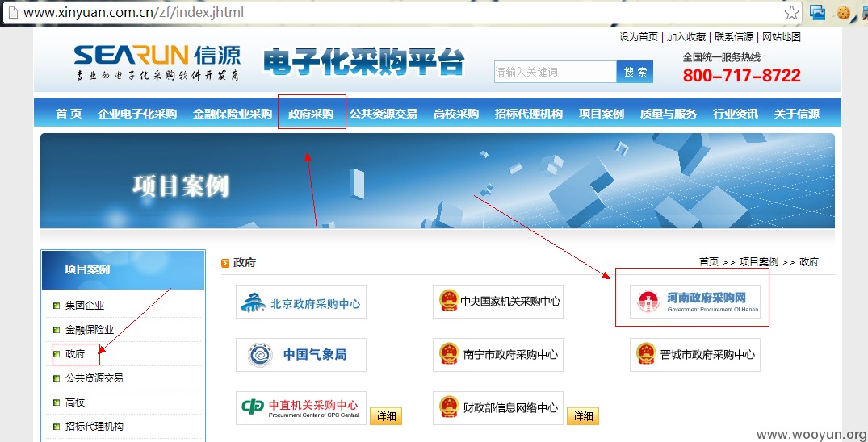Open 关于信源 navigation item
This screenshot has width=868, height=442.
(x=797, y=114)
